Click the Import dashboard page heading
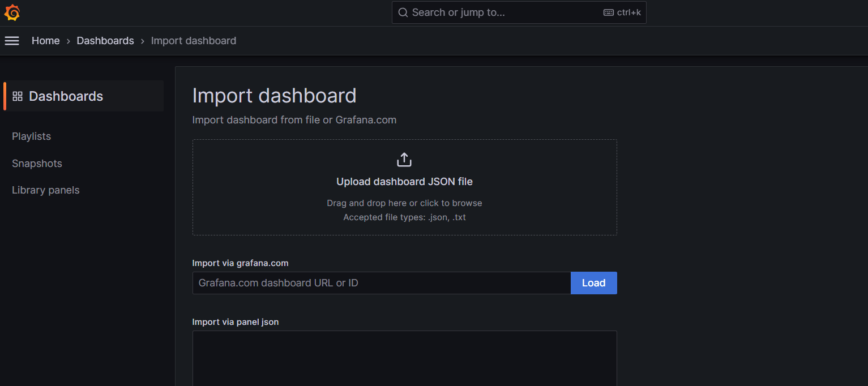 pos(275,96)
